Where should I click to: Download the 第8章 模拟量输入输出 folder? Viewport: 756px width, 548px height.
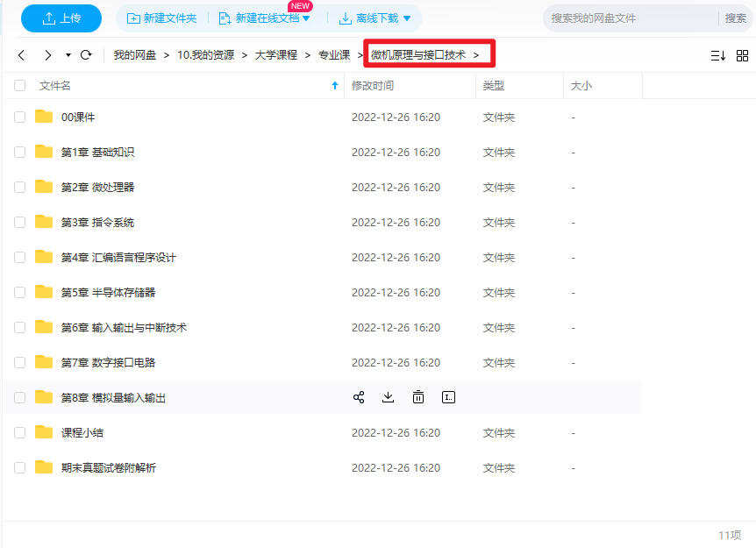(x=389, y=397)
